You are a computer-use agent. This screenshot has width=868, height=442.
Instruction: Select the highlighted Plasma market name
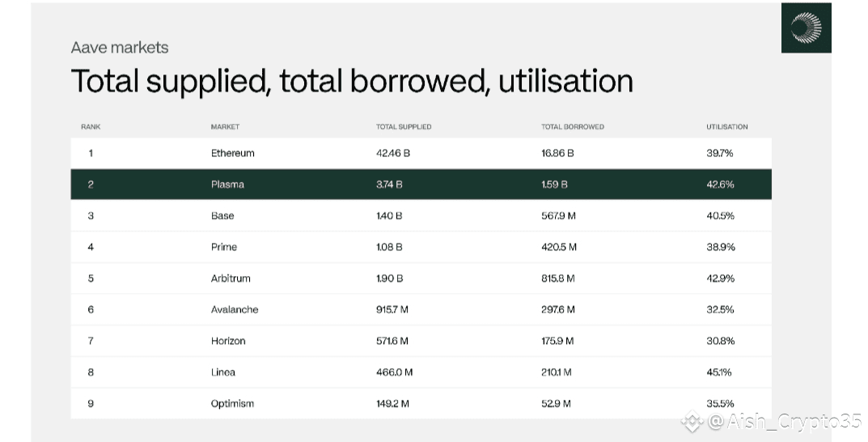[227, 185]
